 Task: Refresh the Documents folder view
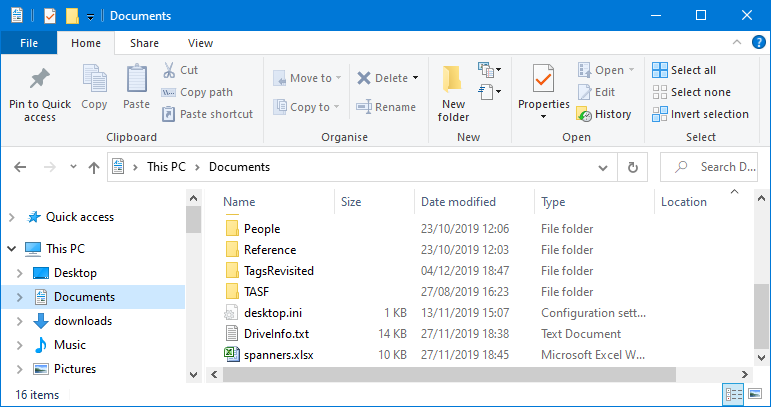632,167
